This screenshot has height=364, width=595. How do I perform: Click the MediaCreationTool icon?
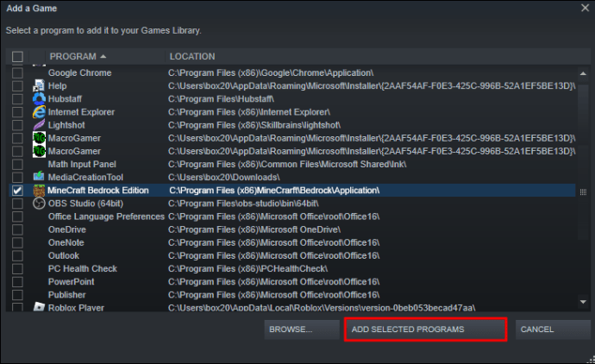pyautogui.click(x=39, y=176)
